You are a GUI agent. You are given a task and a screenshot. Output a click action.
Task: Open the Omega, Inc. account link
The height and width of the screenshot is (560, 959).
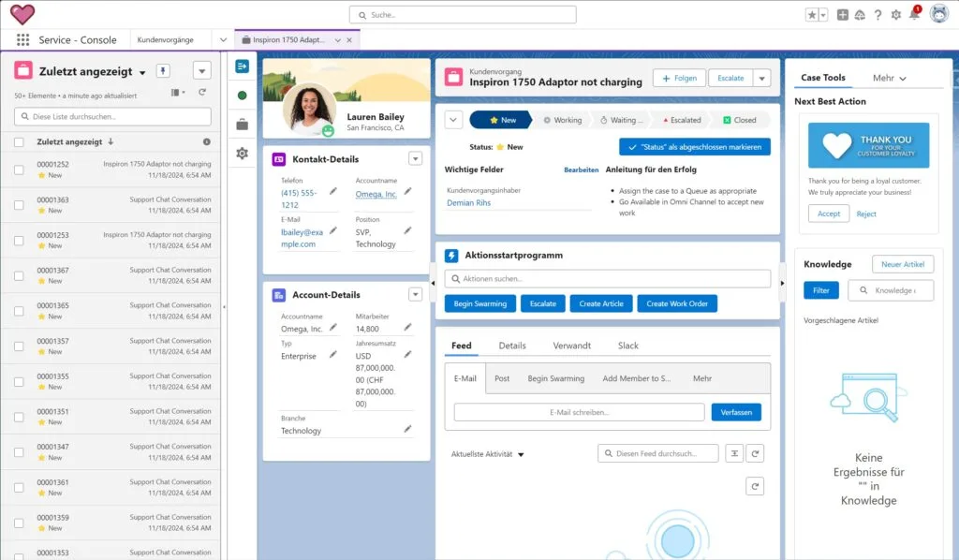pyautogui.click(x=376, y=194)
